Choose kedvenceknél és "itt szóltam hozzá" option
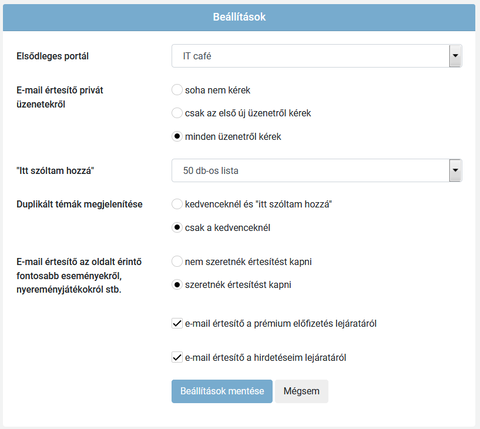This screenshot has height=429, width=480. (177, 204)
